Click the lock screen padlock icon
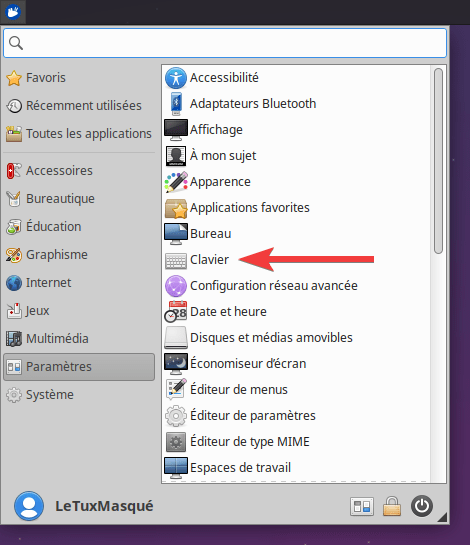470x545 pixels. point(392,506)
